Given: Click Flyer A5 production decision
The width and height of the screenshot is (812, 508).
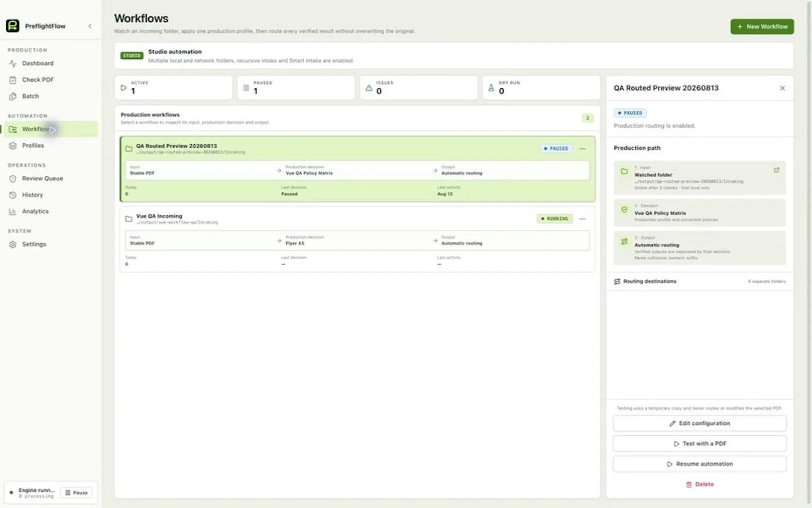Looking at the screenshot, I should coord(295,243).
